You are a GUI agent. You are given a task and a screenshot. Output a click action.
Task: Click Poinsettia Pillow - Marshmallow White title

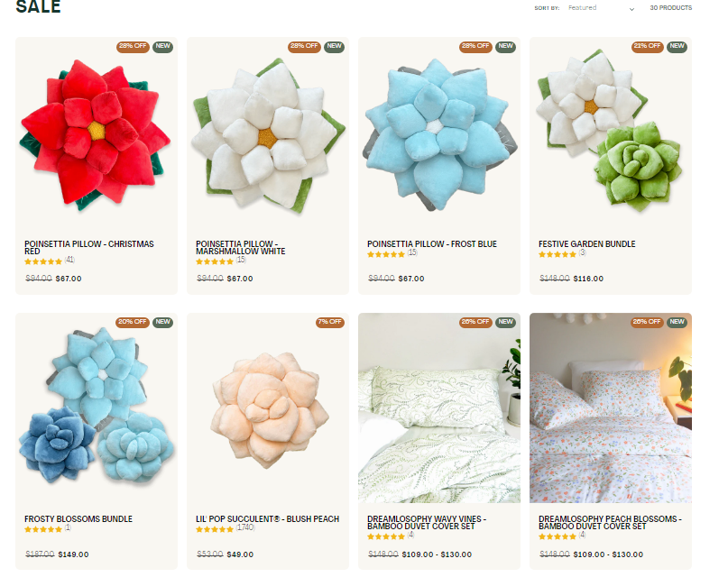241,247
